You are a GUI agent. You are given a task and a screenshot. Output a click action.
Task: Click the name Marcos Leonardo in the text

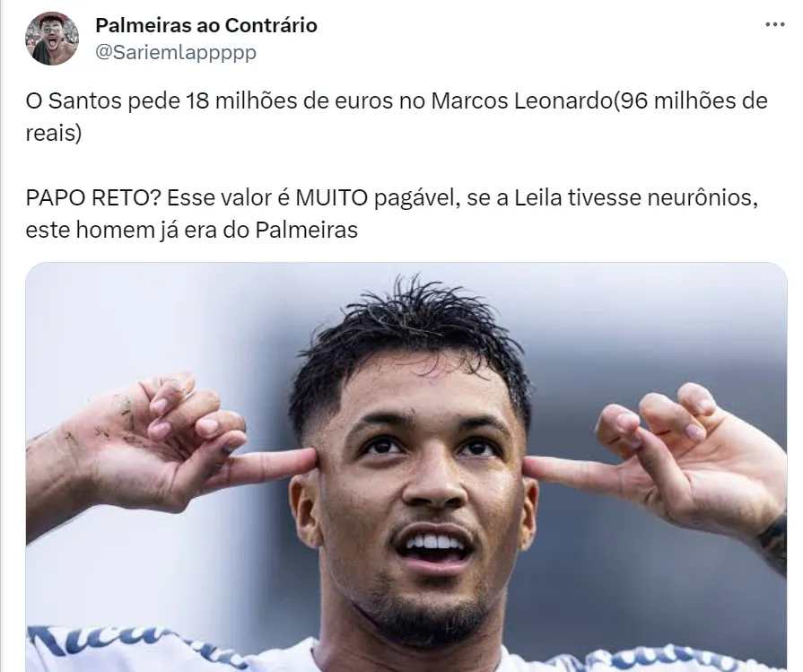[x=521, y=100]
